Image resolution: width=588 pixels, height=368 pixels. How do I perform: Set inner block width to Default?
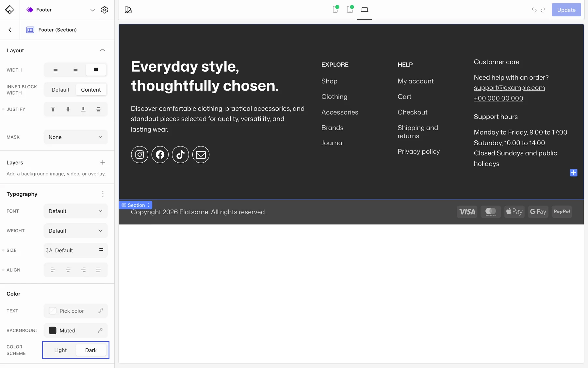(60, 90)
